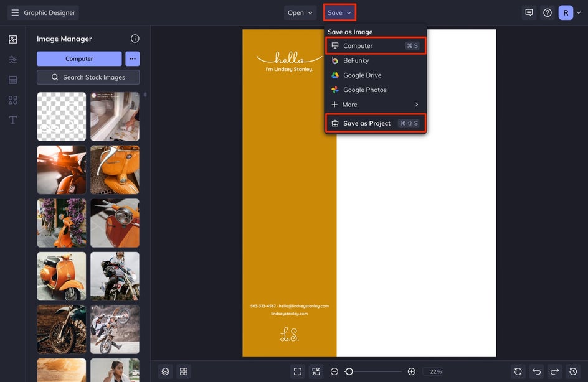Open the help question mark icon

pyautogui.click(x=548, y=12)
